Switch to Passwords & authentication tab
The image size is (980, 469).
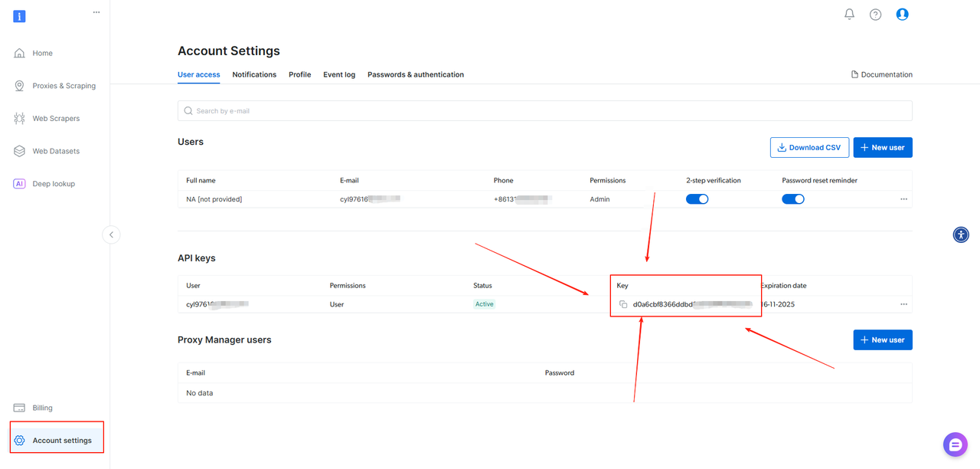[x=416, y=74]
